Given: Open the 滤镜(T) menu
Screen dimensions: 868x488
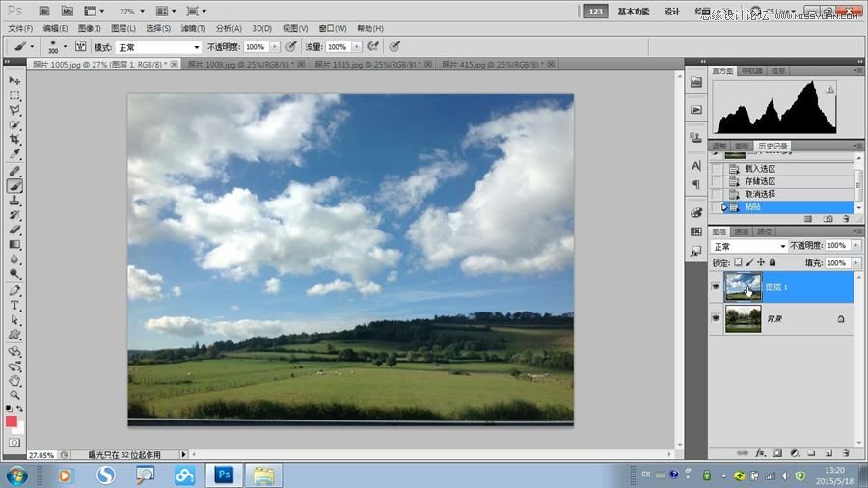Looking at the screenshot, I should point(194,29).
